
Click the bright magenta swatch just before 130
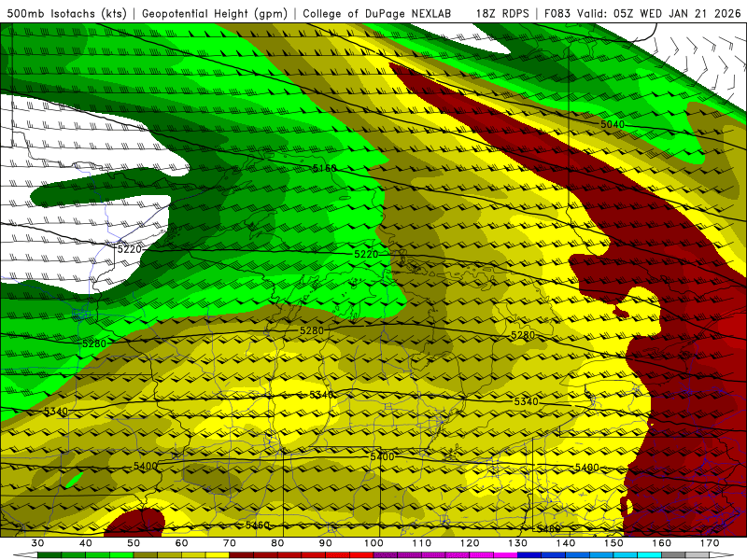coord(506,555)
